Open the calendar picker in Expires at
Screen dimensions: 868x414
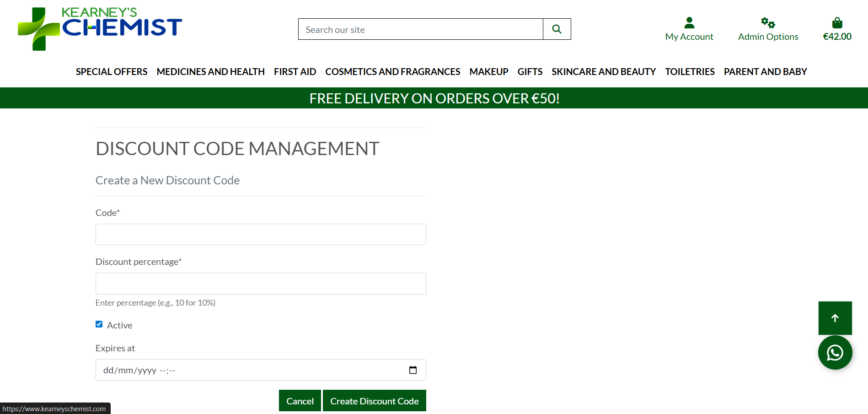click(x=413, y=370)
